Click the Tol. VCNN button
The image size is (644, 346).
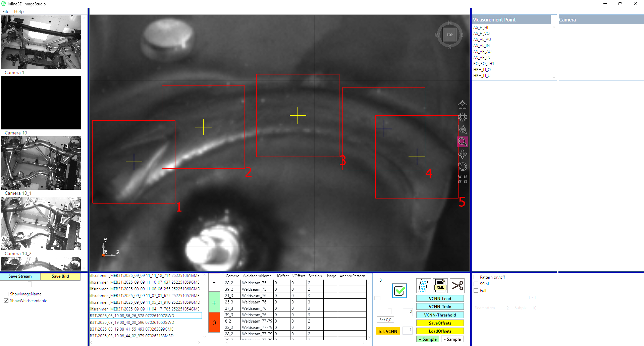tap(388, 331)
